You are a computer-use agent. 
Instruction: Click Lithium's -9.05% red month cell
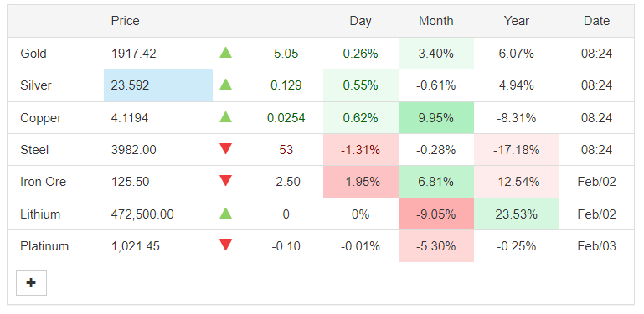click(x=435, y=214)
